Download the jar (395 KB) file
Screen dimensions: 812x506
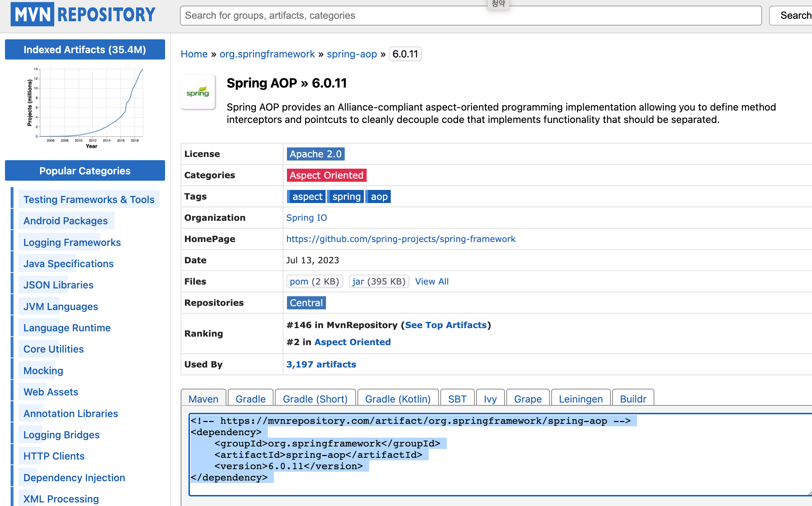(378, 282)
